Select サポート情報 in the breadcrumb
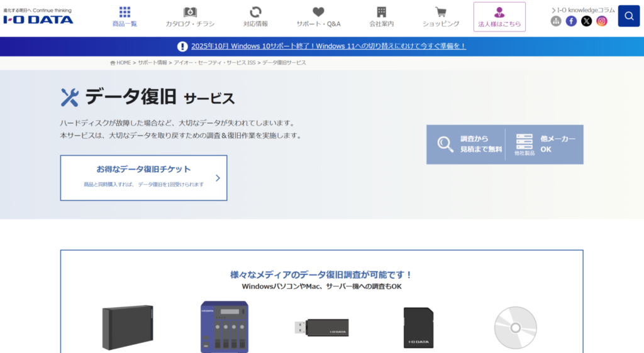 point(152,63)
